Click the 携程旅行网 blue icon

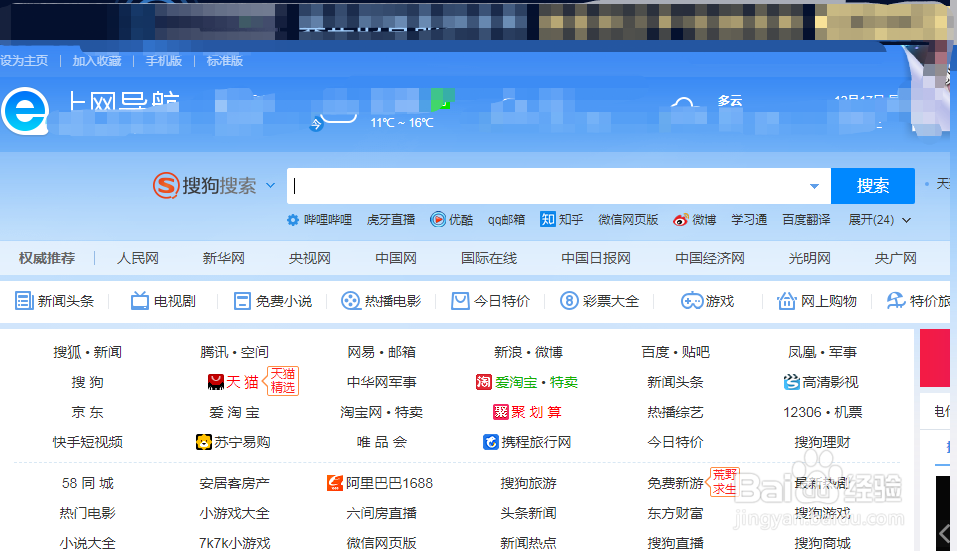pyautogui.click(x=491, y=442)
